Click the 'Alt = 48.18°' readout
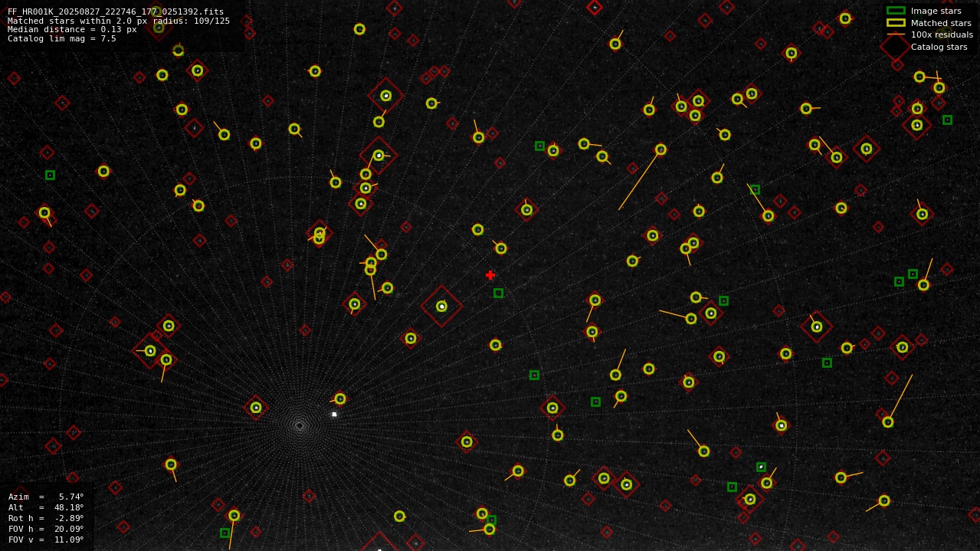This screenshot has width=980, height=551. coord(46,507)
